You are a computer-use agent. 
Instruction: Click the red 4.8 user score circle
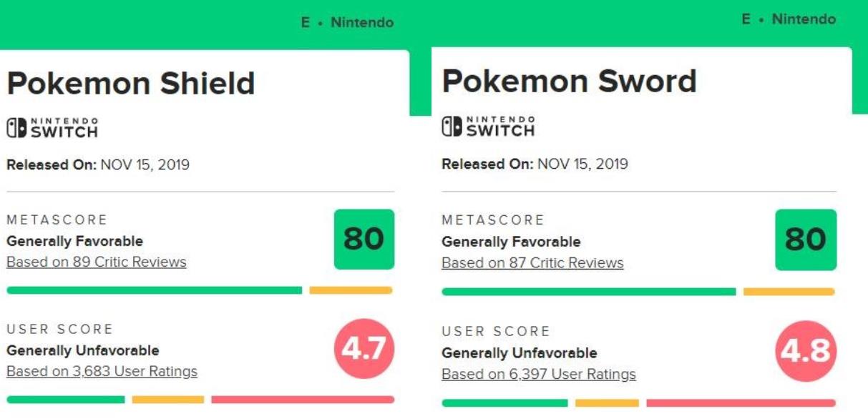805,350
